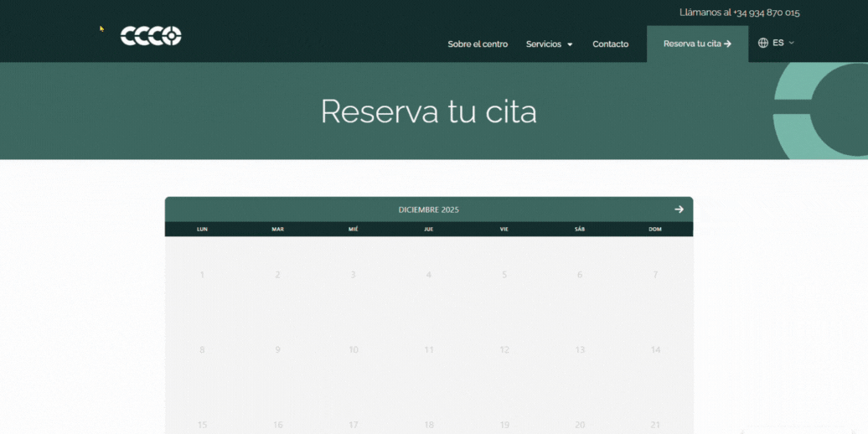Select Sunday December 7

click(x=655, y=275)
